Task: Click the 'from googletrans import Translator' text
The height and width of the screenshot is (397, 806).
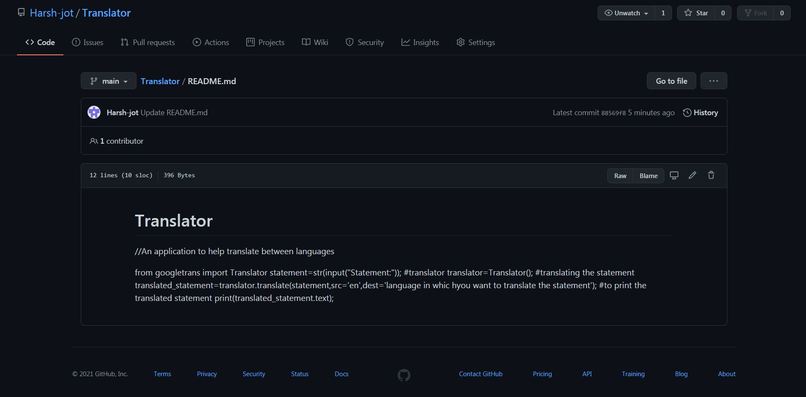Action: coord(201,273)
